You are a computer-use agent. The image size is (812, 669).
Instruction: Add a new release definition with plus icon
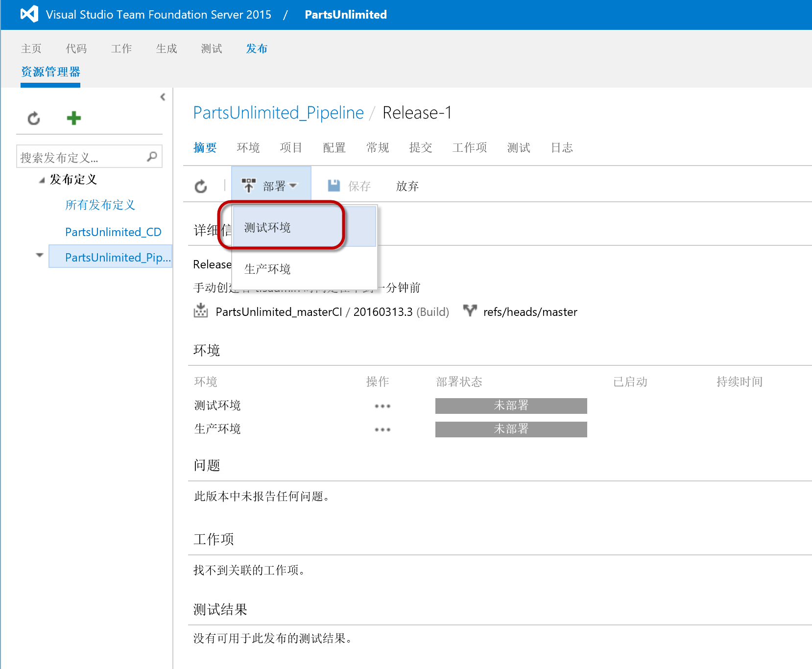(74, 118)
